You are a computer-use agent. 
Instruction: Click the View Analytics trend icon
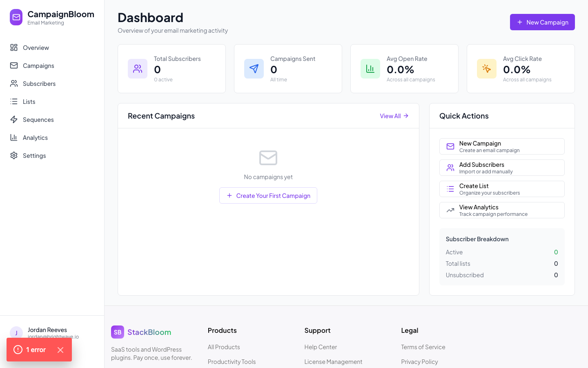click(x=450, y=210)
